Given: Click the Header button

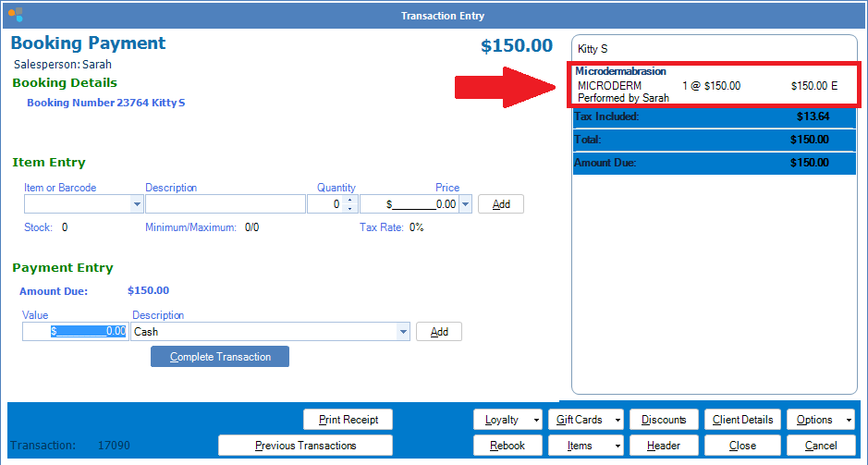Looking at the screenshot, I should coord(664,446).
